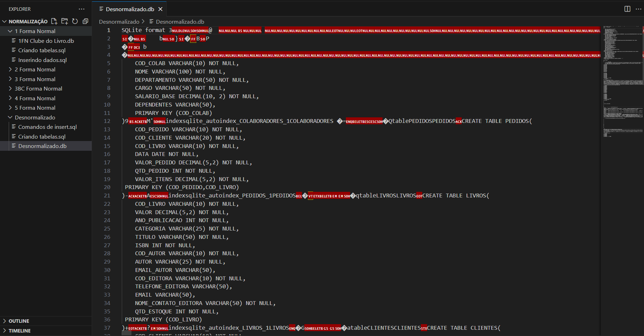644x336 pixels.
Task: Click 'NOME_CONTATO_EDITORA VARCHAR(50) NOT NULL,' line
Action: (x=205, y=303)
